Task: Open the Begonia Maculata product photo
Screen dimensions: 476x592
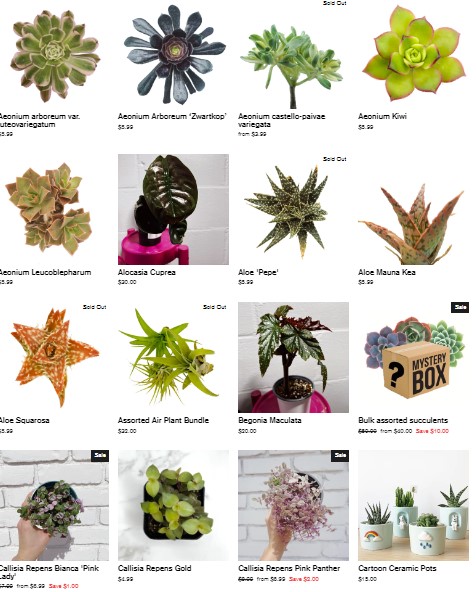Action: [293, 357]
